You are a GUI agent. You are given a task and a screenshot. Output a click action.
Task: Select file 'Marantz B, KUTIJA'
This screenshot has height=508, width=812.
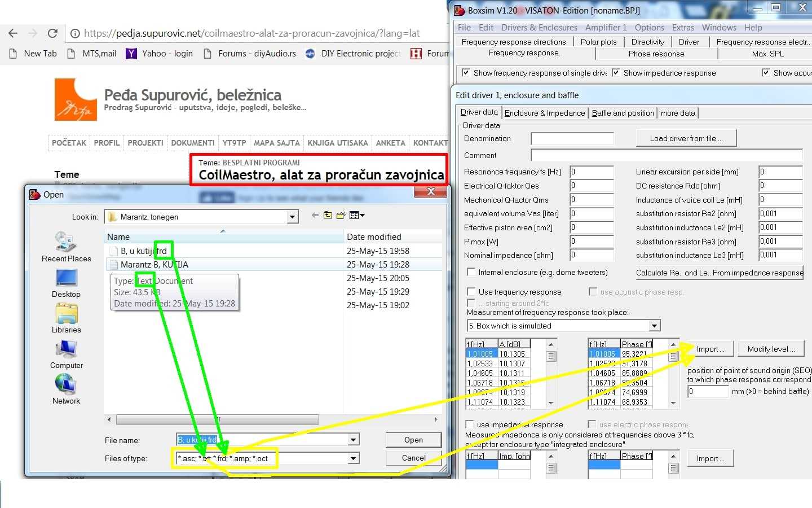149,265
